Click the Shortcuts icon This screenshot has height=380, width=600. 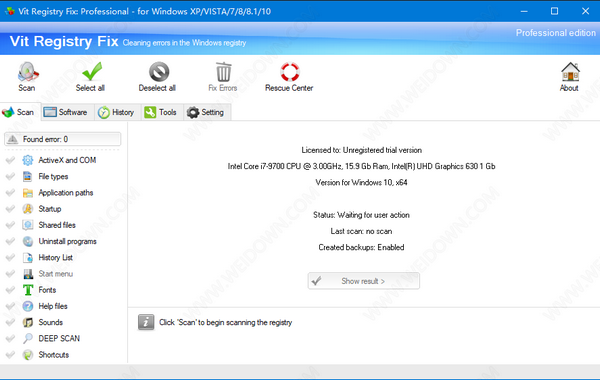click(28, 355)
